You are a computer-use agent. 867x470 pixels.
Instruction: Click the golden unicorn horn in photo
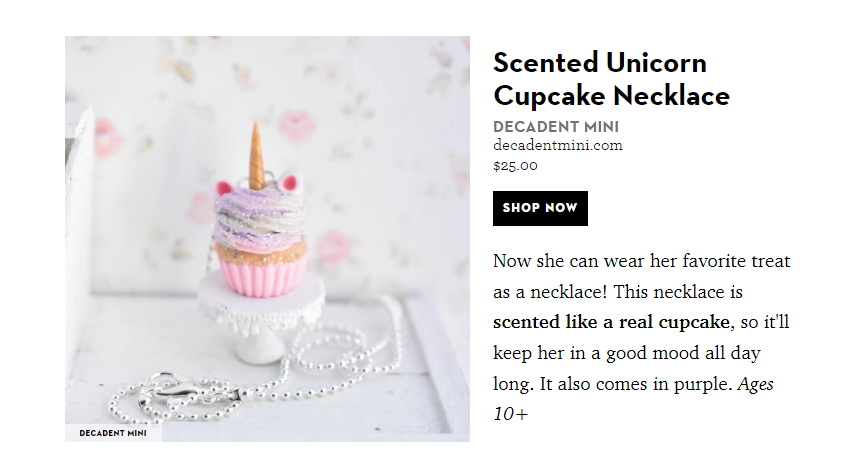[257, 157]
